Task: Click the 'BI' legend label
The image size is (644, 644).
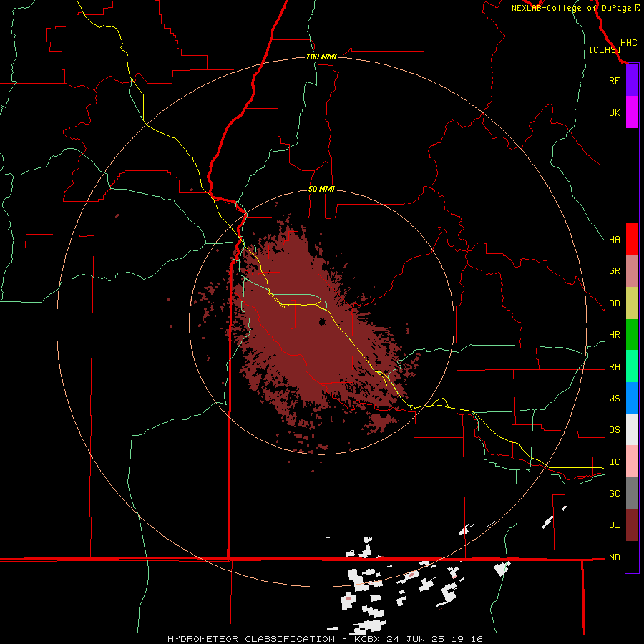Action: [614, 525]
